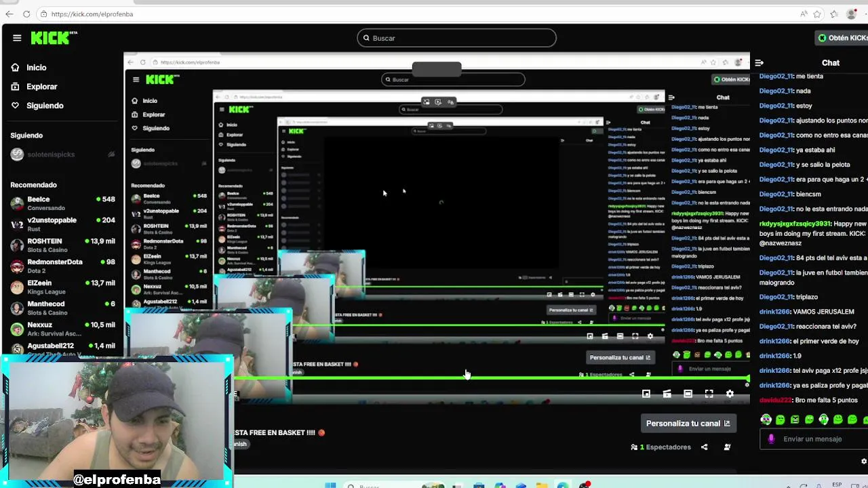The image size is (868, 488).
Task: Reload the page with the browser refresh icon
Action: point(26,14)
